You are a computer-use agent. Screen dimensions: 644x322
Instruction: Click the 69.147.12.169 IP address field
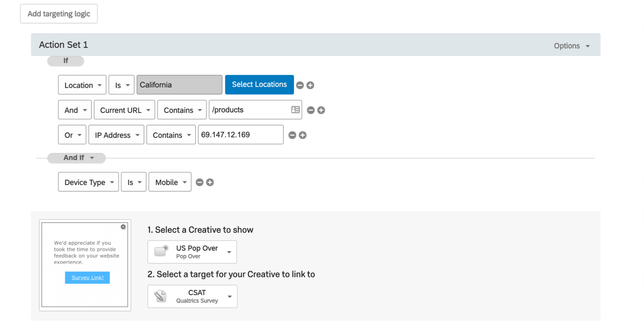point(241,135)
